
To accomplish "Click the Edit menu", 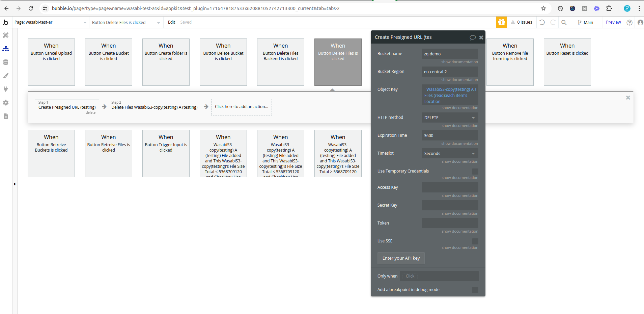I will click(171, 22).
